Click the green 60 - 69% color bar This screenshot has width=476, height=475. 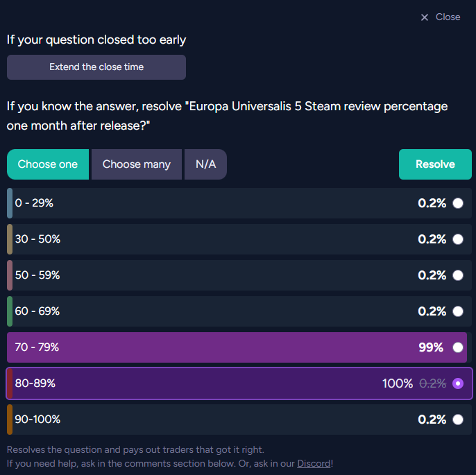pyautogui.click(x=10, y=311)
